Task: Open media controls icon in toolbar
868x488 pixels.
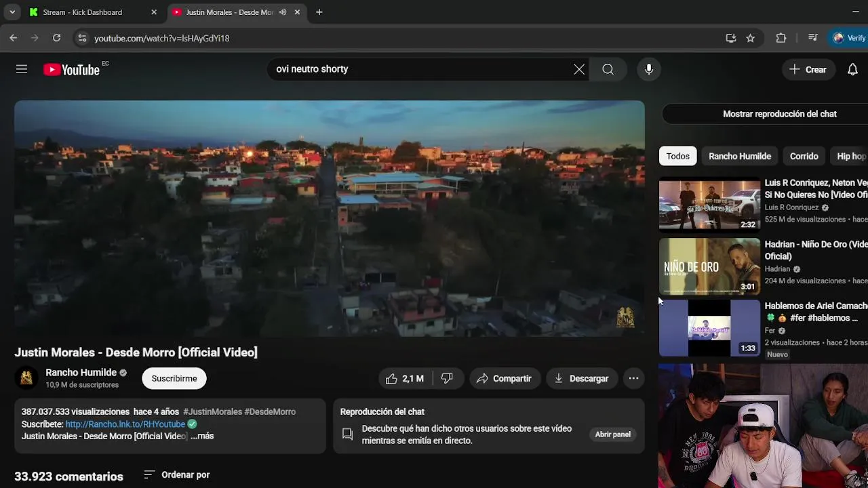Action: (813, 39)
